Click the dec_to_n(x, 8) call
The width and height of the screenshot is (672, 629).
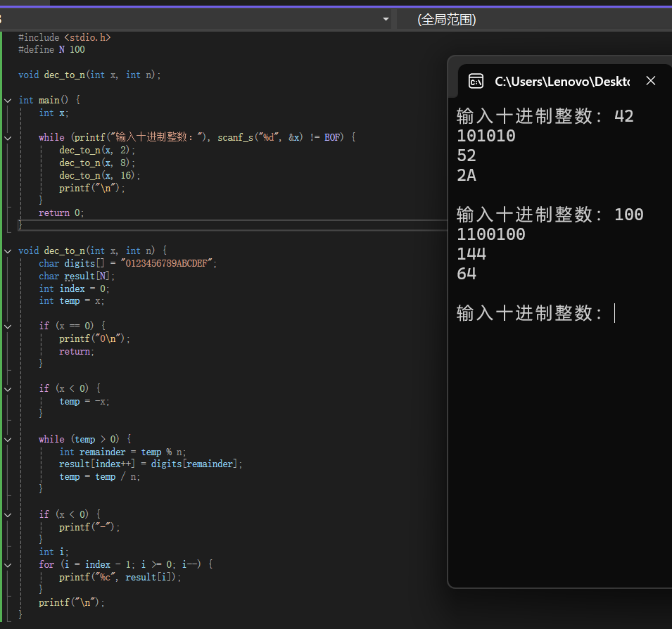97,163
